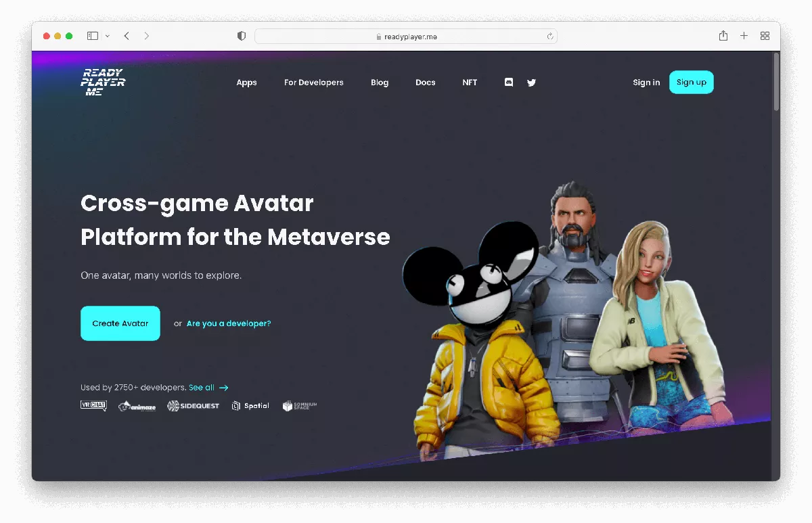Click the 'Used by 2750+ developers.' text

click(x=133, y=388)
